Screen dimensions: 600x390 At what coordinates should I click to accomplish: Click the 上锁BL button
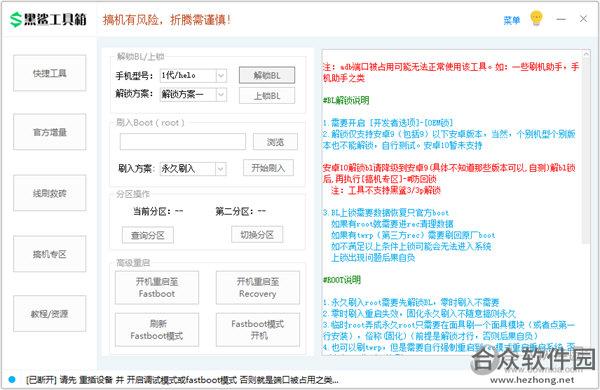tap(267, 96)
